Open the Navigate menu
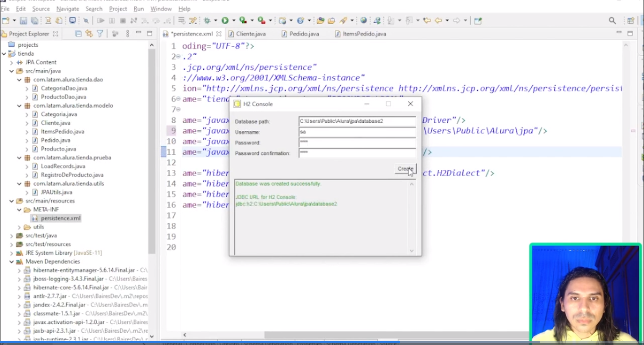The width and height of the screenshot is (644, 345). (x=68, y=8)
